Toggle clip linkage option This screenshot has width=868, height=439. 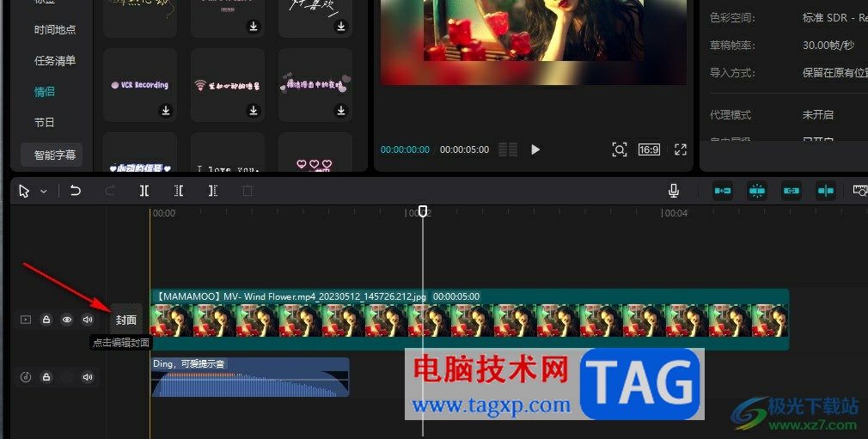791,191
